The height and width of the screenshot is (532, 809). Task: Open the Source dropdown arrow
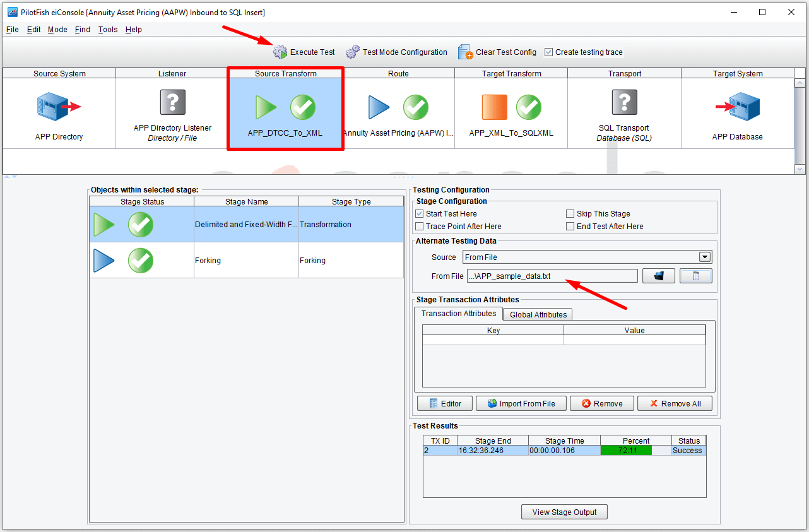pyautogui.click(x=705, y=257)
